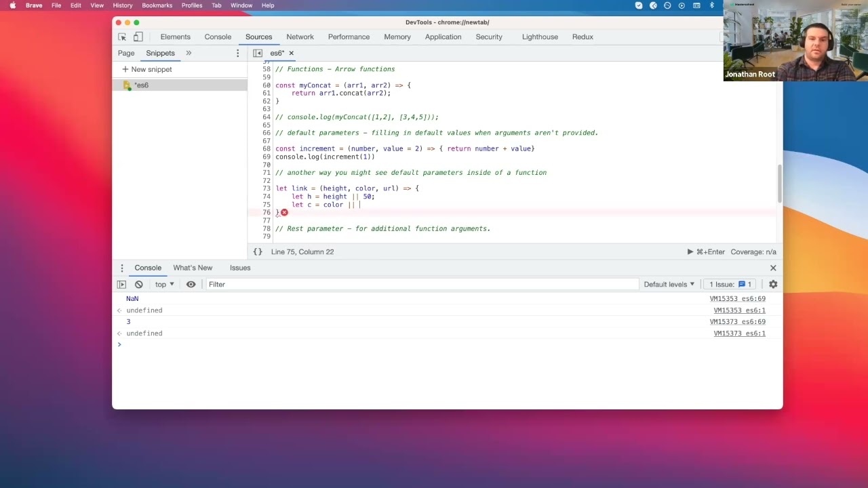The image size is (868, 488).
Task: Close the bottom drawer
Action: coord(773,268)
